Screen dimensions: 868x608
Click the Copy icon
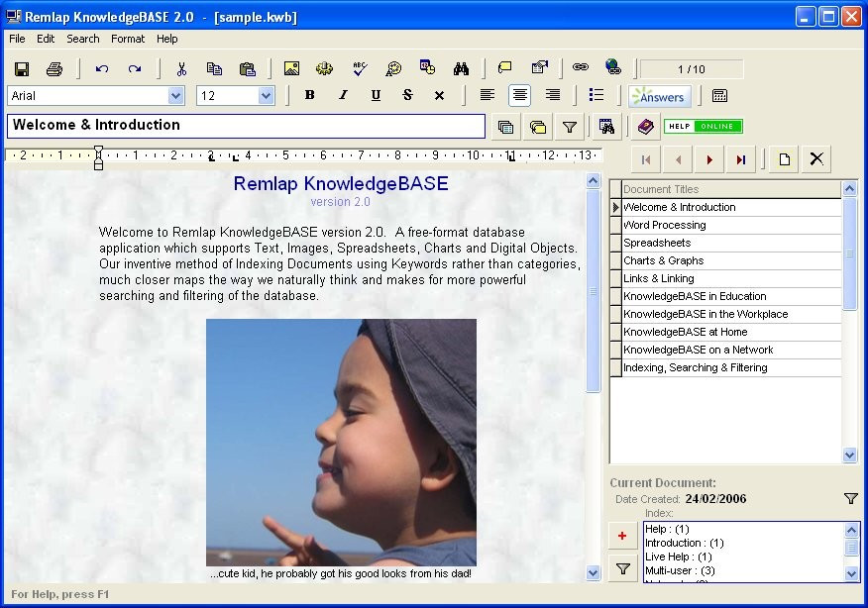pyautogui.click(x=214, y=68)
